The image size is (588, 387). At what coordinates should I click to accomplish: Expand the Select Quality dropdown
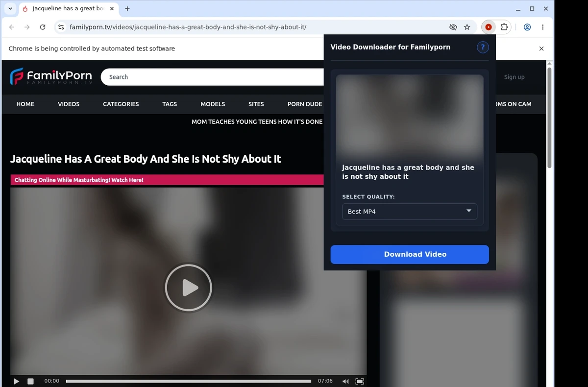[x=410, y=212]
